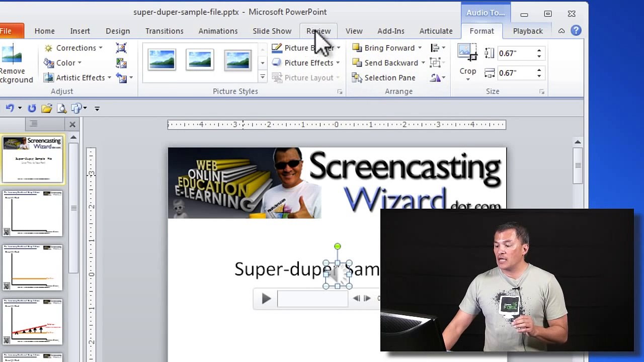
Task: Decrease the shape width value
Action: (x=539, y=75)
